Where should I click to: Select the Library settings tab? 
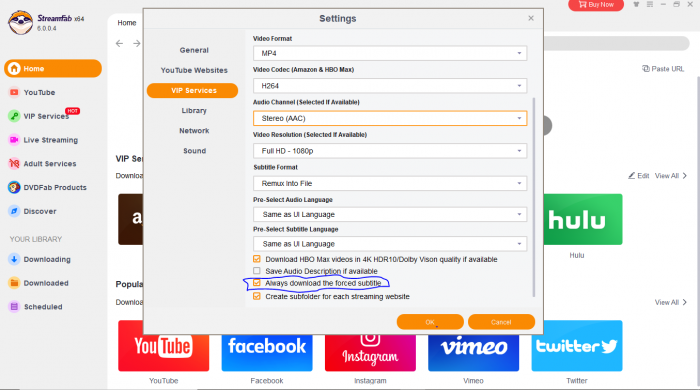coord(194,110)
